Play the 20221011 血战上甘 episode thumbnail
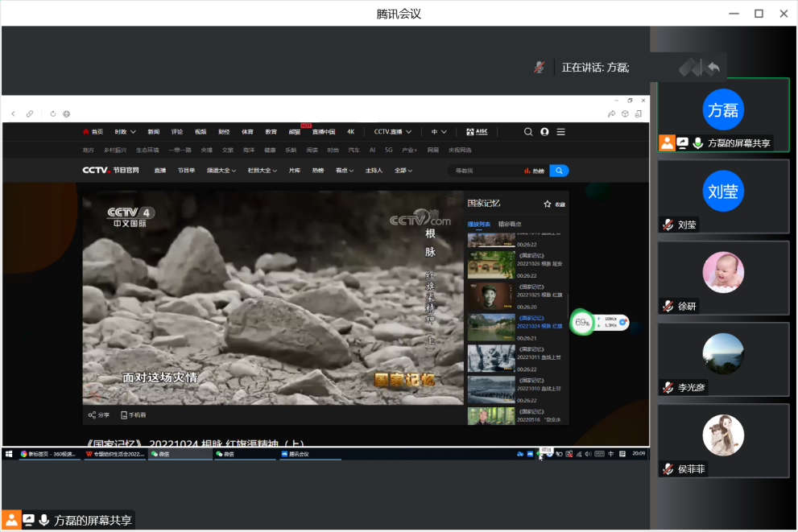Viewport: 798px width, 532px height. point(491,359)
